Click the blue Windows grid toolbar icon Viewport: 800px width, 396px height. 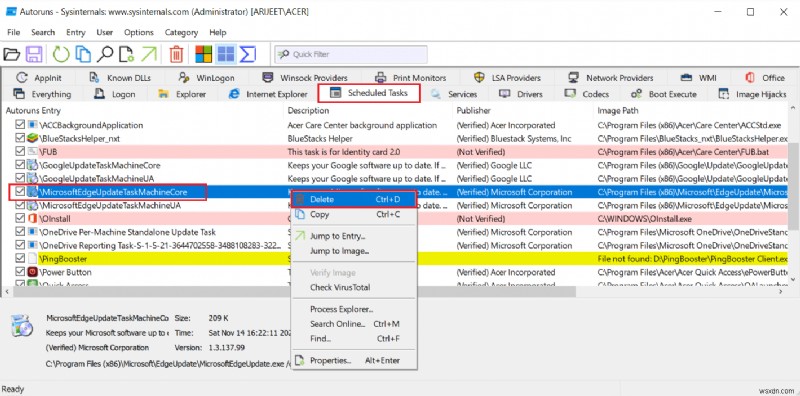click(x=226, y=54)
